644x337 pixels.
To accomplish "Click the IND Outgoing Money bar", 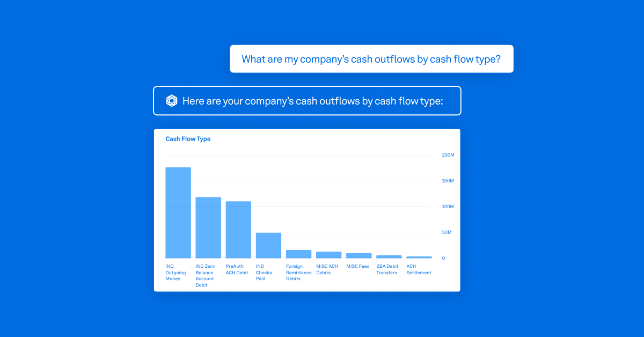I will pyautogui.click(x=178, y=213).
